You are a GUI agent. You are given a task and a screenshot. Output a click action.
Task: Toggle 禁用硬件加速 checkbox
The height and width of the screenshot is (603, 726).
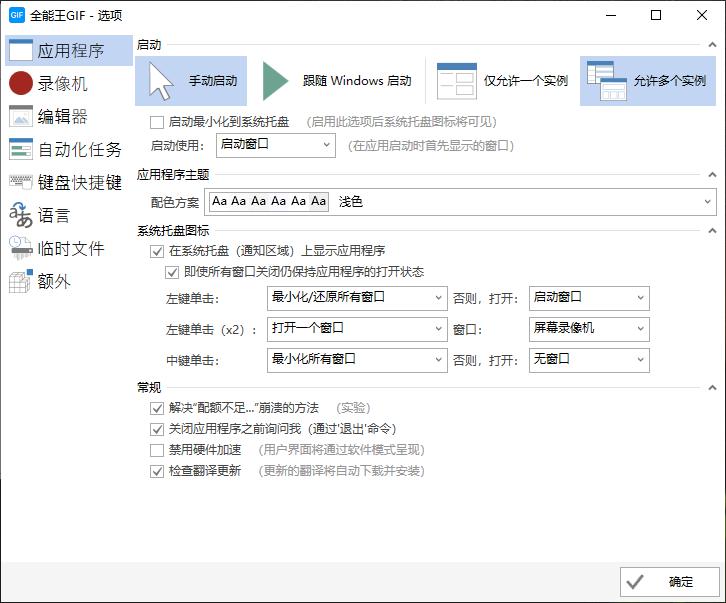click(156, 450)
